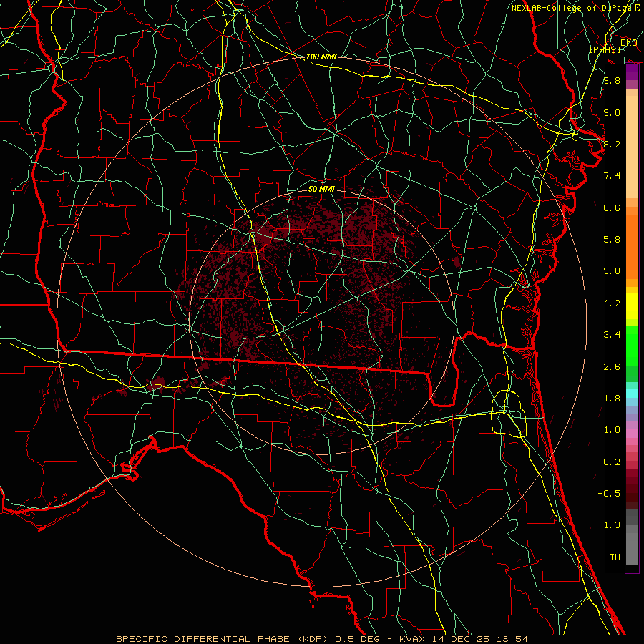Pick the yellow segment of the color bar
Screen dimensions: 644x644
(632, 306)
